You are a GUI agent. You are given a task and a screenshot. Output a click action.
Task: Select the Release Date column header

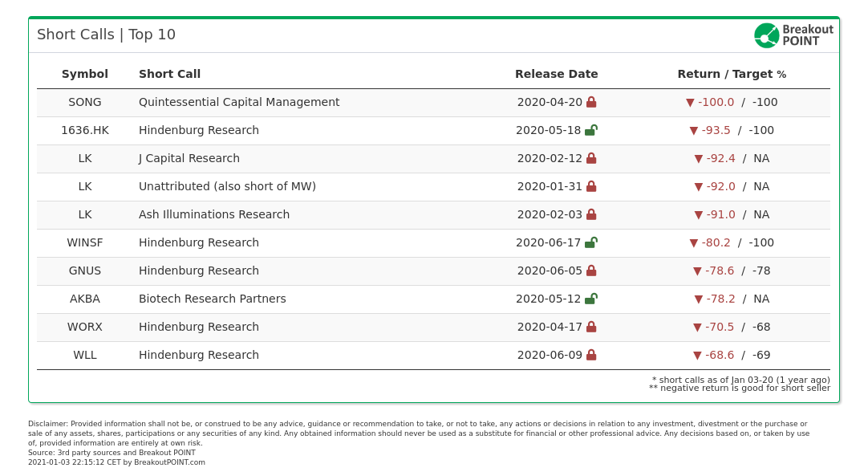point(557,74)
